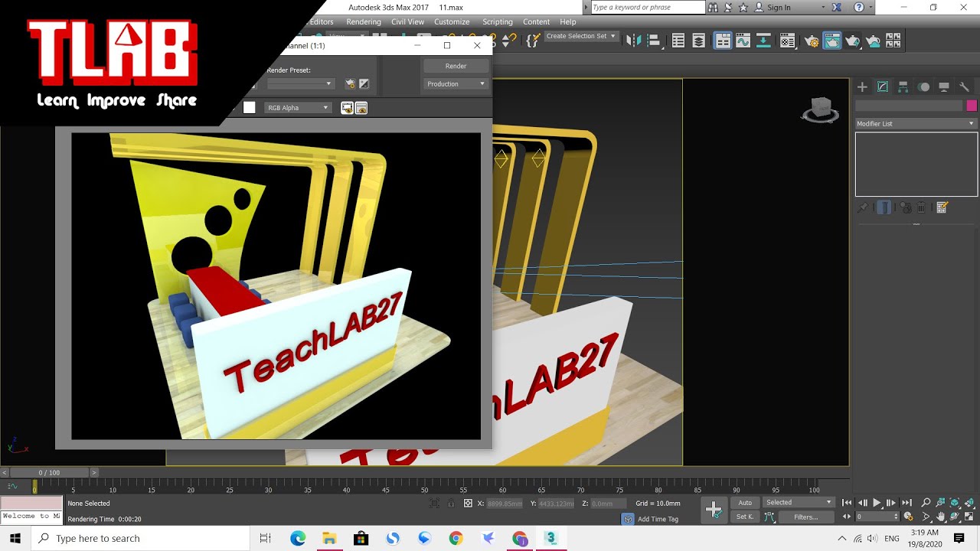This screenshot has height=551, width=980.
Task: Toggle the Ribbon display
Action: [722, 41]
